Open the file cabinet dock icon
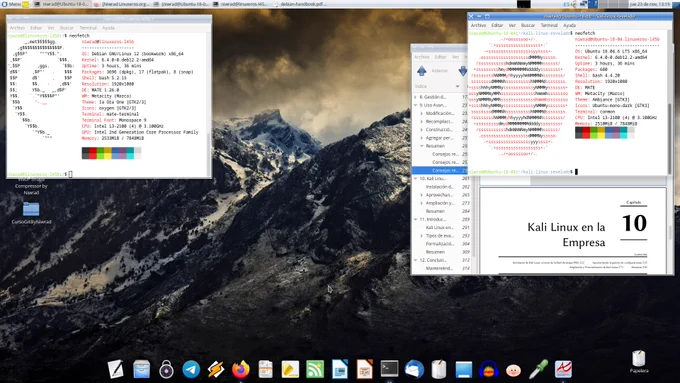 pos(141,370)
